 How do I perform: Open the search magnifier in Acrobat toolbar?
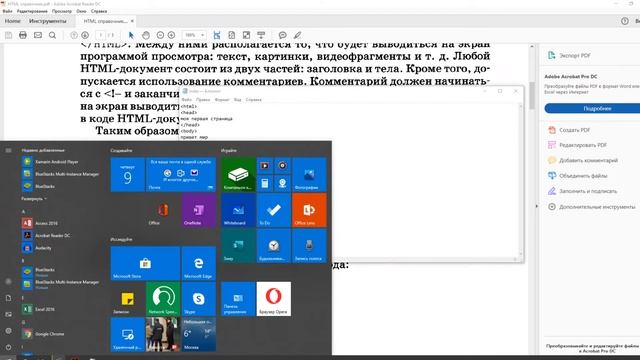[x=53, y=35]
